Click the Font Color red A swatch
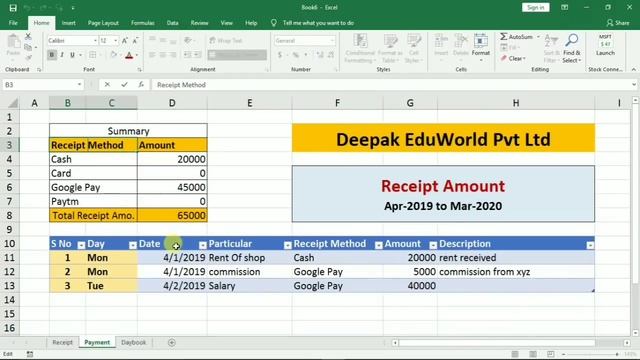This screenshot has width=640, height=360. tap(129, 55)
